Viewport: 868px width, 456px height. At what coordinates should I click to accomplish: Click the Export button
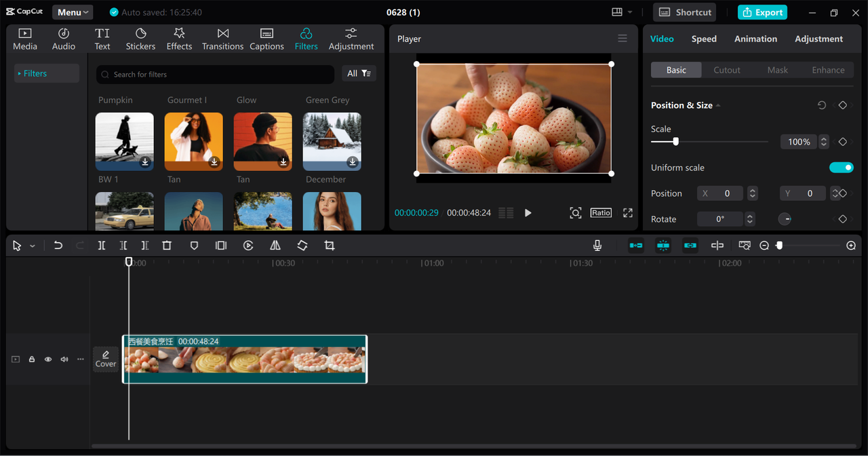coord(762,12)
